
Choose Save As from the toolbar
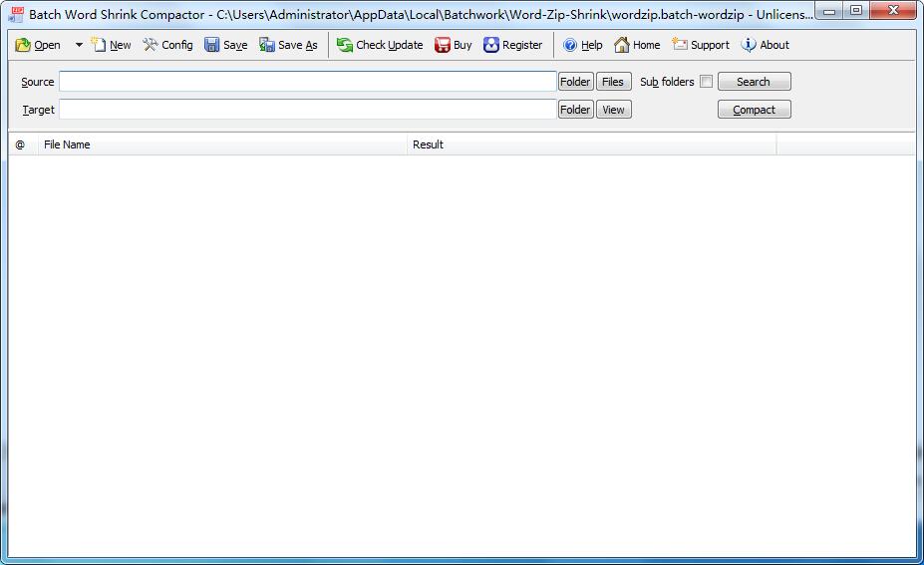pyautogui.click(x=289, y=45)
